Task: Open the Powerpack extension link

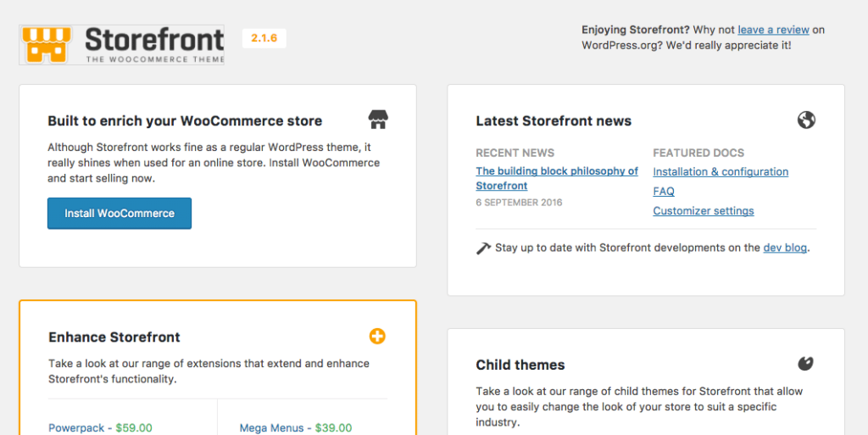Action: (76, 428)
